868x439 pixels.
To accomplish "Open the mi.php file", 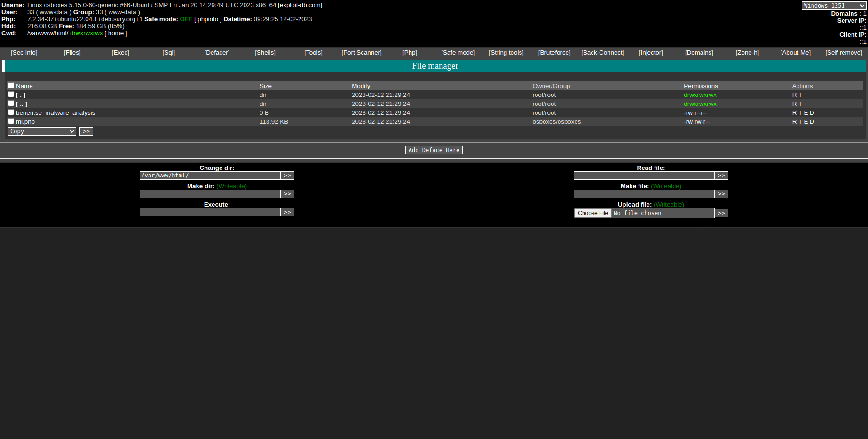I will tap(25, 122).
